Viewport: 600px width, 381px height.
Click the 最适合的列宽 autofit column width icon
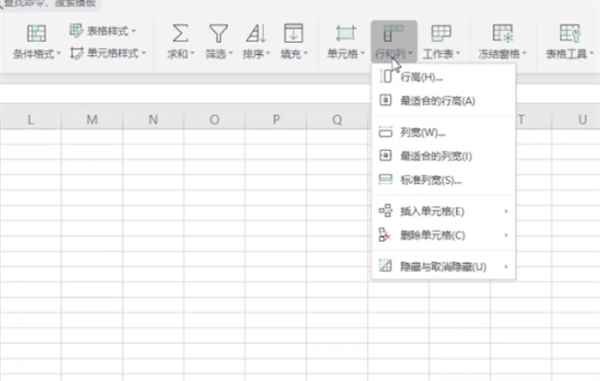385,155
